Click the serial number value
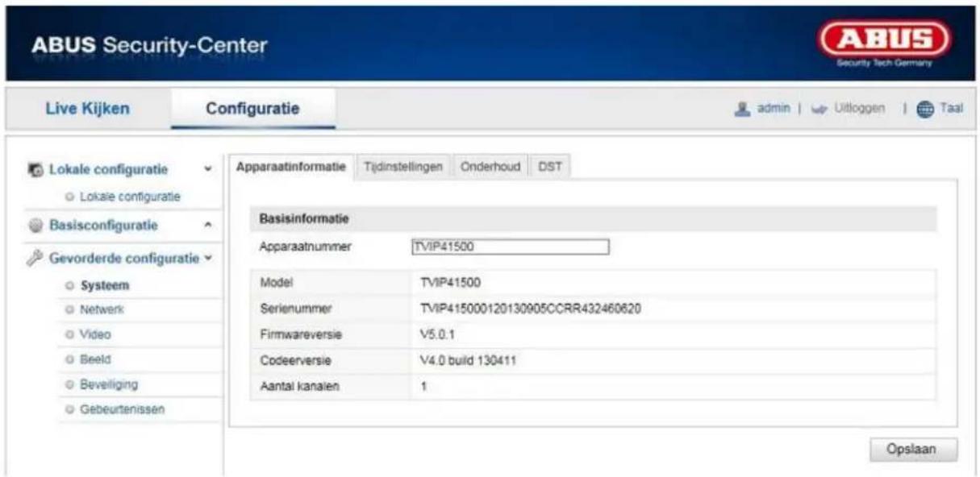Screen dimensions: 980x477 click(x=531, y=309)
